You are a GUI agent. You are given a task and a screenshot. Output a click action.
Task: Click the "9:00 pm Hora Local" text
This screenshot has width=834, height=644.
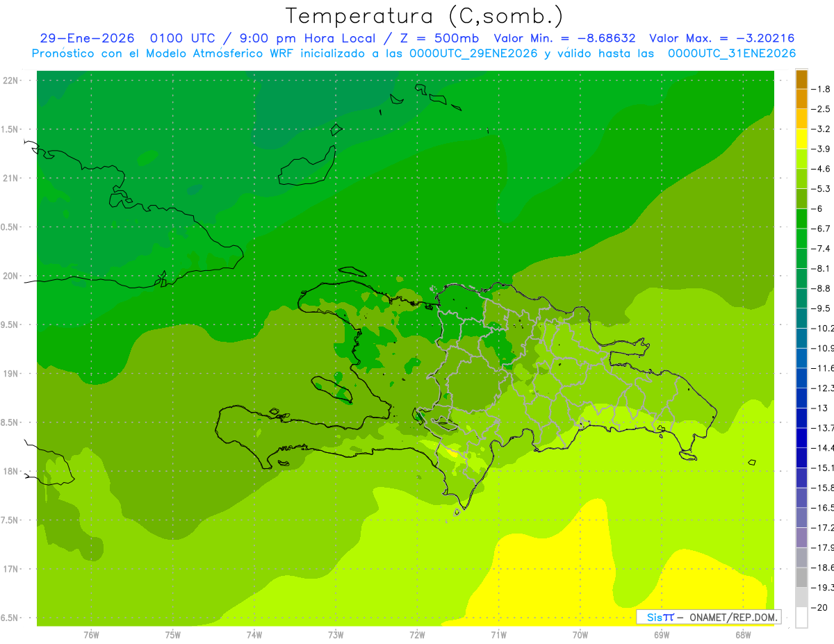[308, 38]
